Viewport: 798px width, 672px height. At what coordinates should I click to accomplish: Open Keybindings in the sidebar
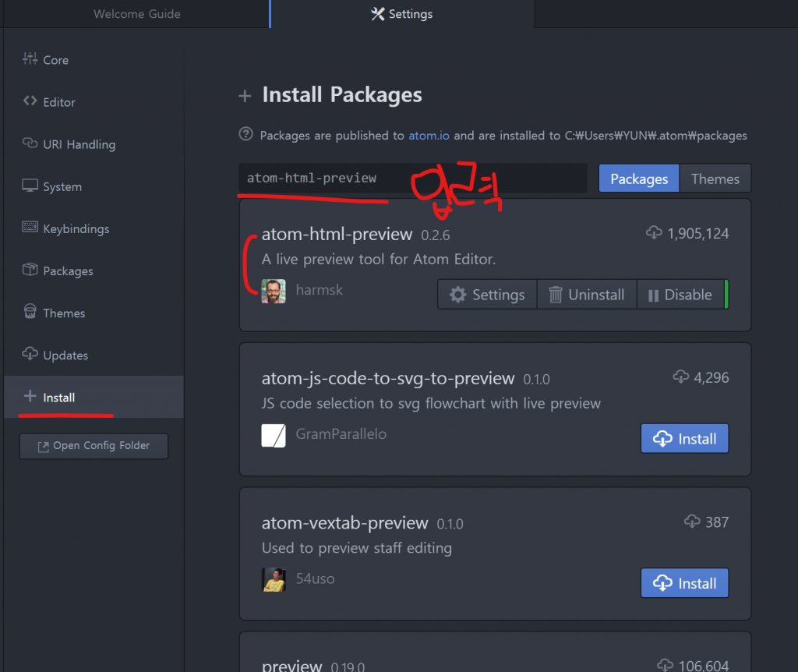94,228
